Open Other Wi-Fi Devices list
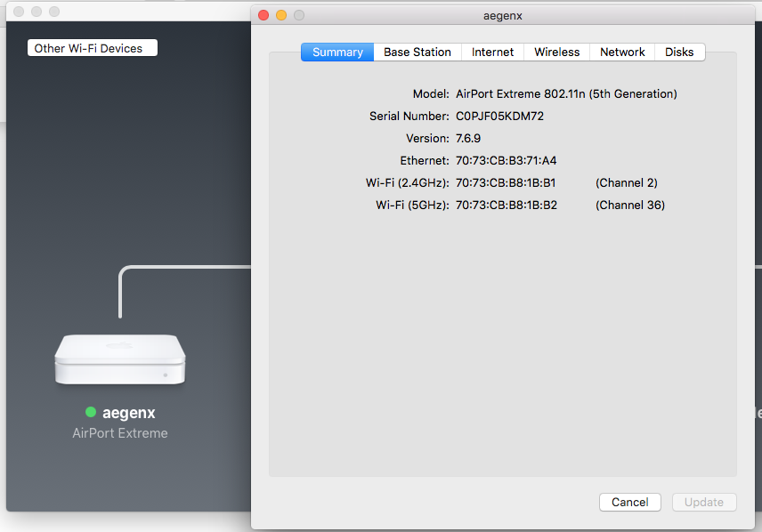 pos(93,48)
